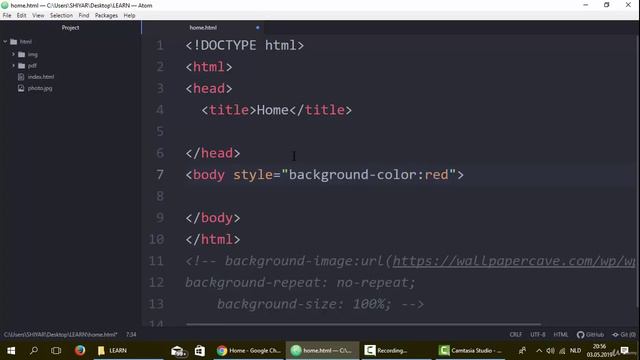
Task: Click the word red in body style
Action: click(x=436, y=175)
